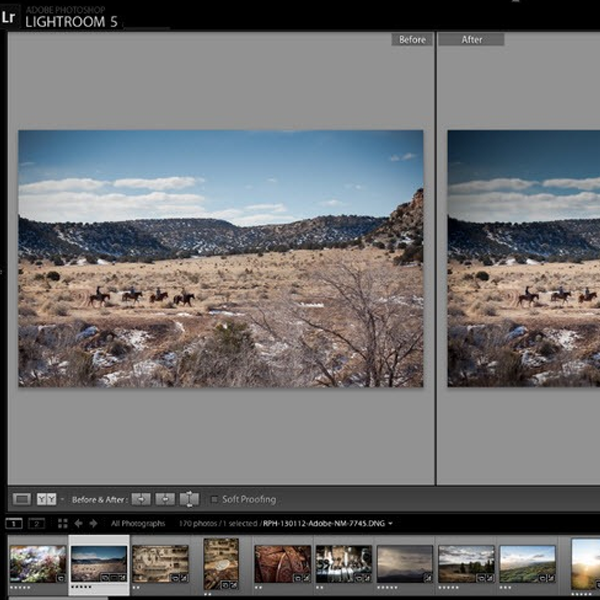Open the Before/After view mode dropdown arrow
The image size is (600, 600).
click(x=61, y=499)
